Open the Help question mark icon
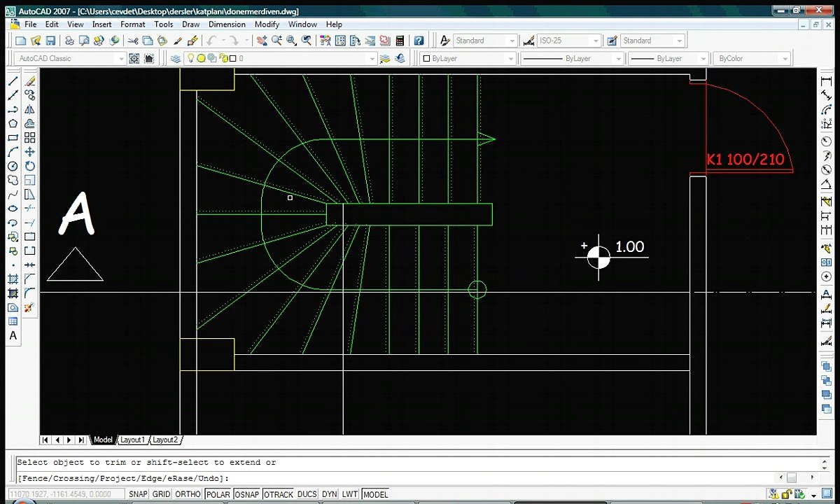This screenshot has width=840, height=504. (x=419, y=41)
